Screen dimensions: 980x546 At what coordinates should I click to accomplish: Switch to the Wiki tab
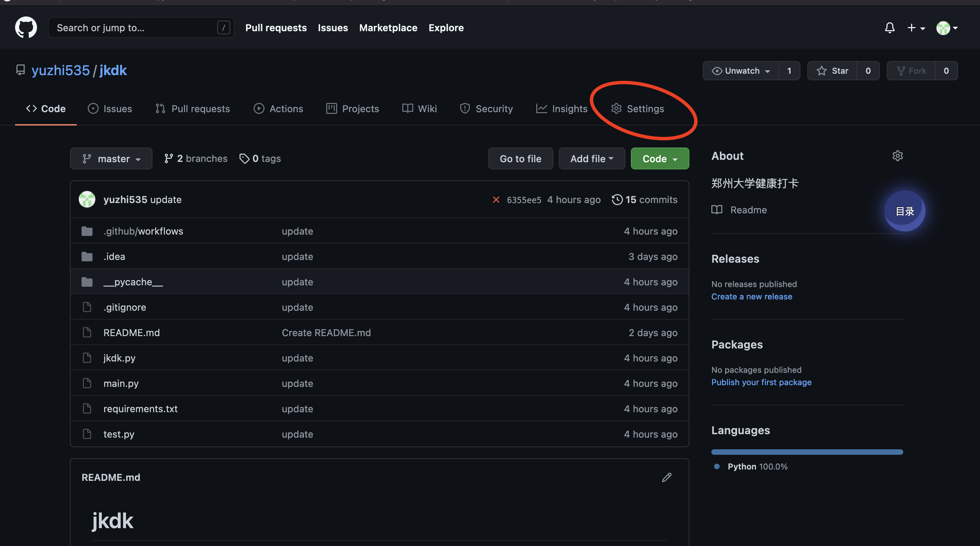[419, 108]
